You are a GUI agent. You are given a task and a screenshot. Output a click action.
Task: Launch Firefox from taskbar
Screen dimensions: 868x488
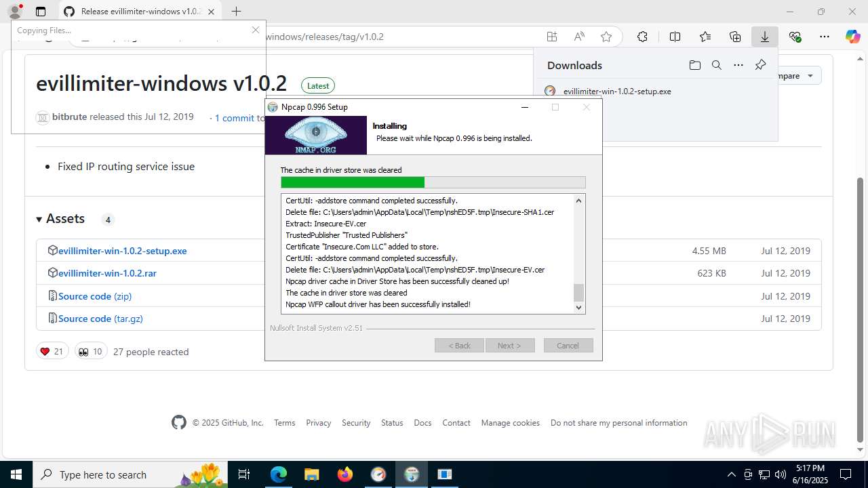tap(345, 474)
